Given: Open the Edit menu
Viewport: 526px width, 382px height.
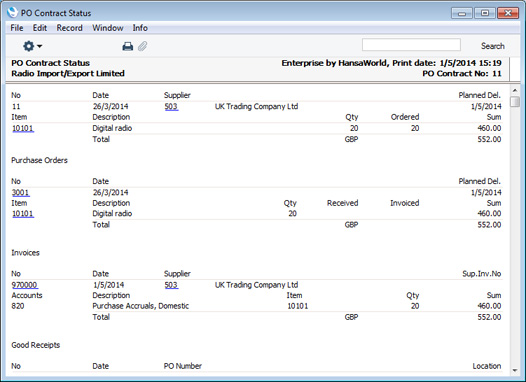Looking at the screenshot, I should (x=40, y=28).
